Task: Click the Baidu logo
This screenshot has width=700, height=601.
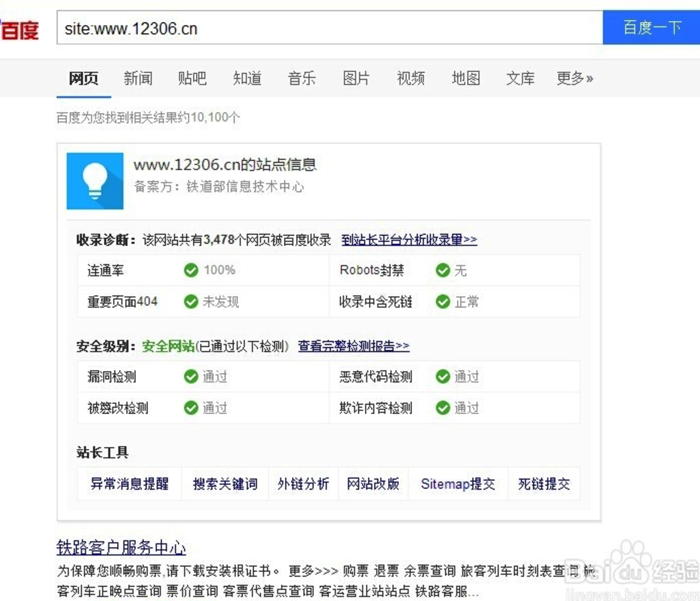Action: 19,29
